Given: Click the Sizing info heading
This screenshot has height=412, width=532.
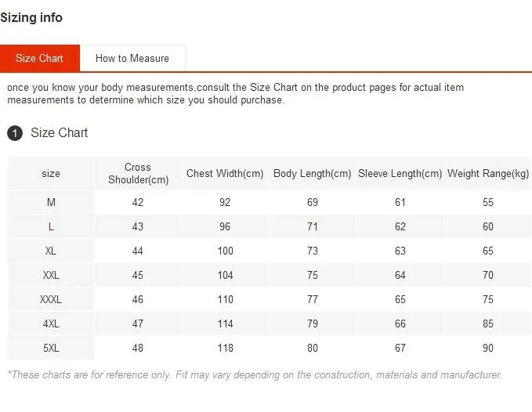Looking at the screenshot, I should (31, 18).
